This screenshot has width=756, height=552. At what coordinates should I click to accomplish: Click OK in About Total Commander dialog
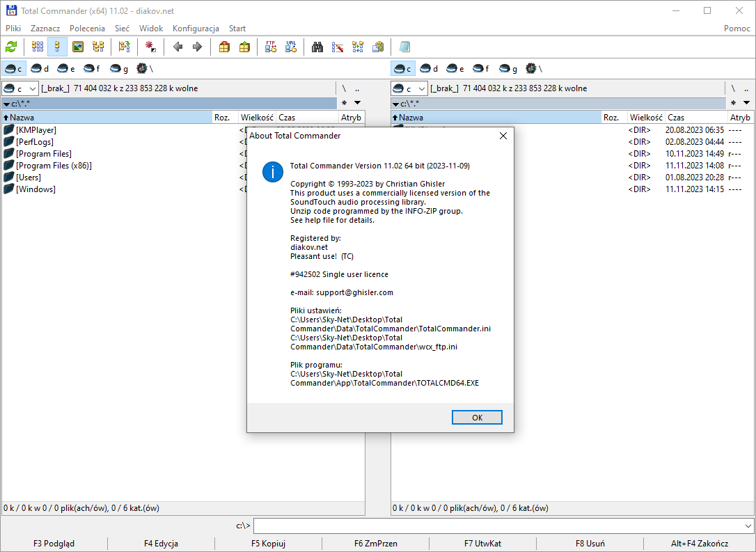pos(477,418)
